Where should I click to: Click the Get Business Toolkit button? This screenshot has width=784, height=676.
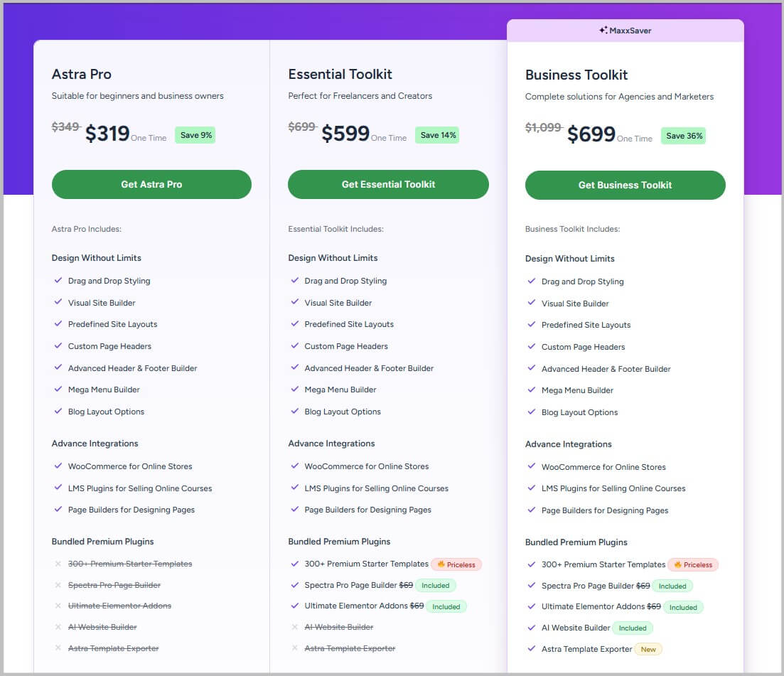click(x=625, y=185)
